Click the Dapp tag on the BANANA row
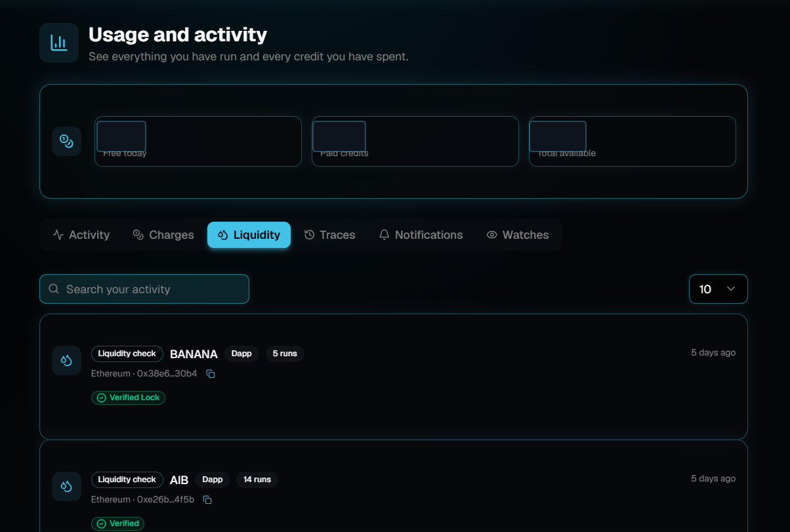 click(241, 354)
